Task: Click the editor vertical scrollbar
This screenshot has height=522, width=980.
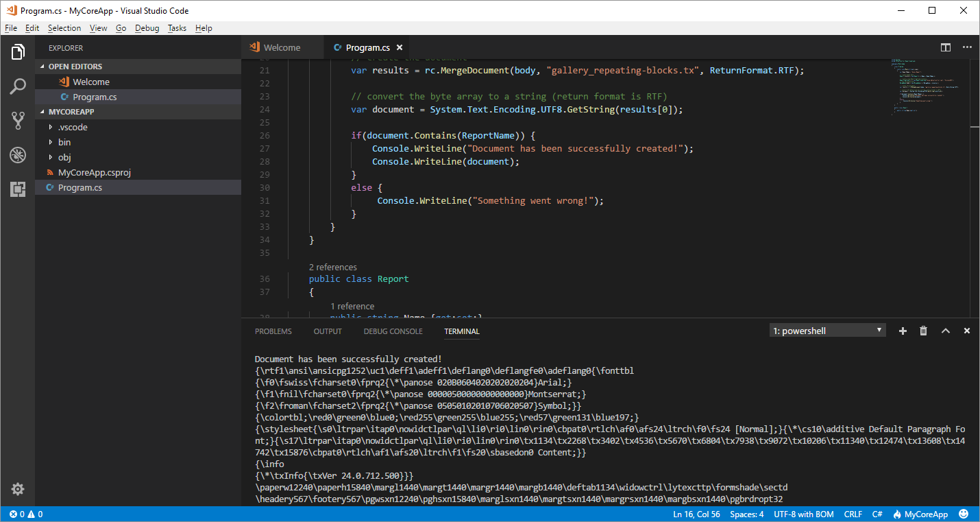Action: pyautogui.click(x=975, y=188)
